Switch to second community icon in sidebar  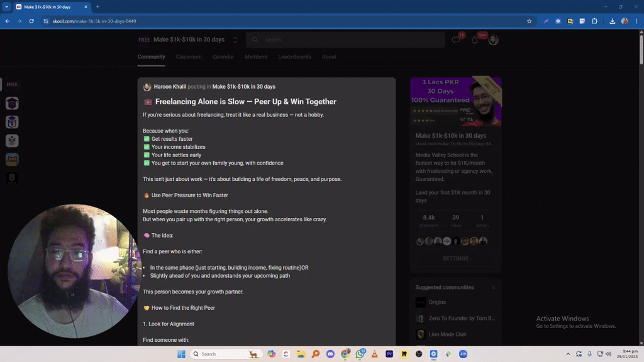pos(12,122)
